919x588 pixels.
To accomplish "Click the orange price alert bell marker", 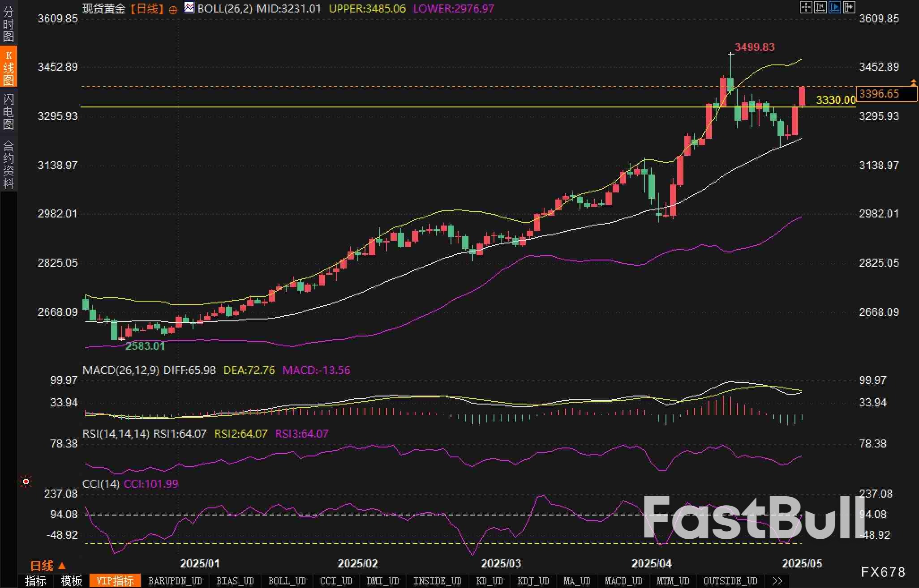I will 914,82.
